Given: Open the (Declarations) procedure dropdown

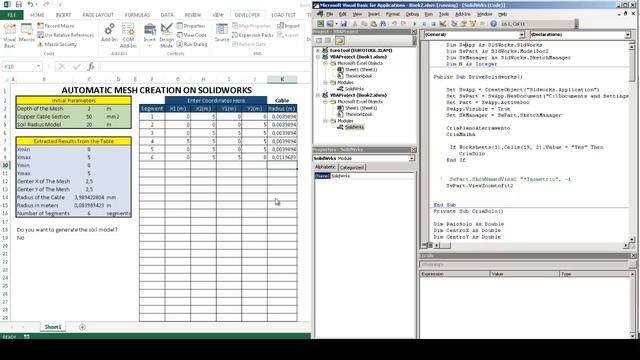Looking at the screenshot, I should [x=628, y=35].
